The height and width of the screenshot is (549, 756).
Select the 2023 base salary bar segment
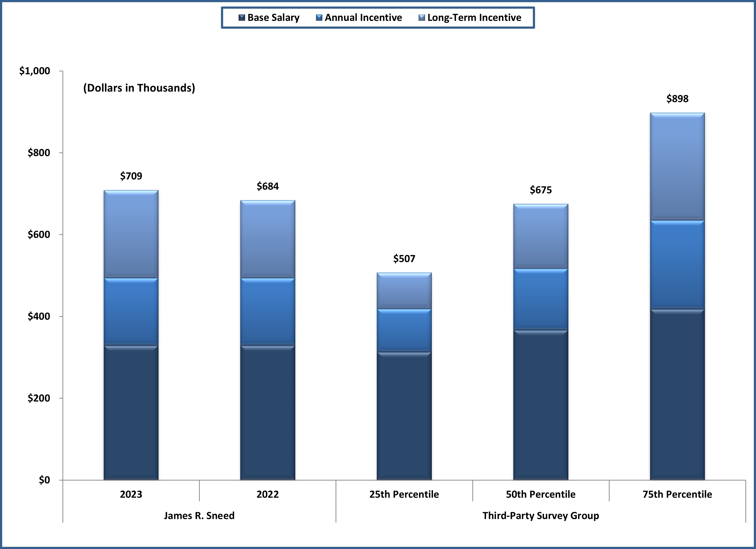tap(131, 413)
